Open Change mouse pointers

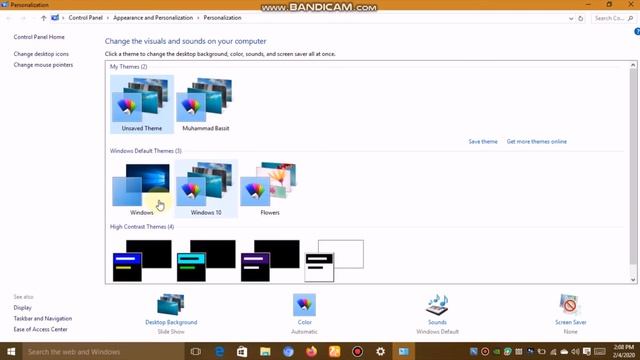point(43,65)
